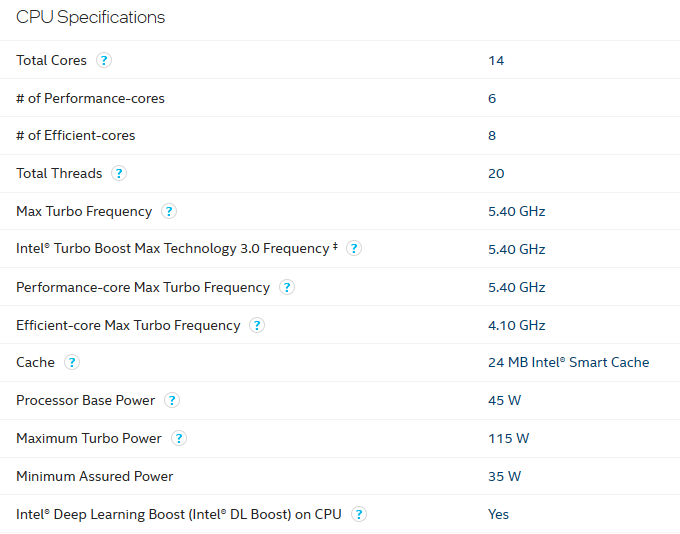680x534 pixels.
Task: Click the Minimum Assured Power label
Action: pos(95,476)
